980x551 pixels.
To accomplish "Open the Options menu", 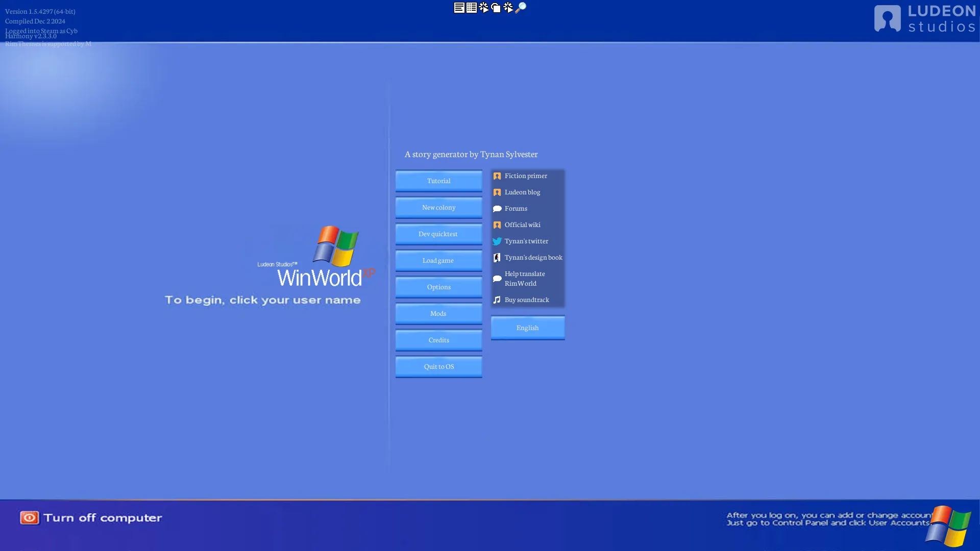I will [438, 287].
